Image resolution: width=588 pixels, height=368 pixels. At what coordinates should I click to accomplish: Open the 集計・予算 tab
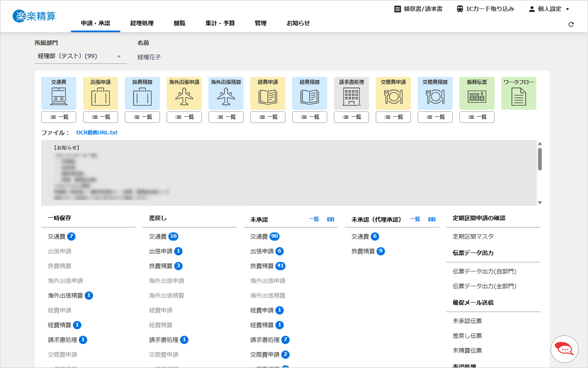220,23
